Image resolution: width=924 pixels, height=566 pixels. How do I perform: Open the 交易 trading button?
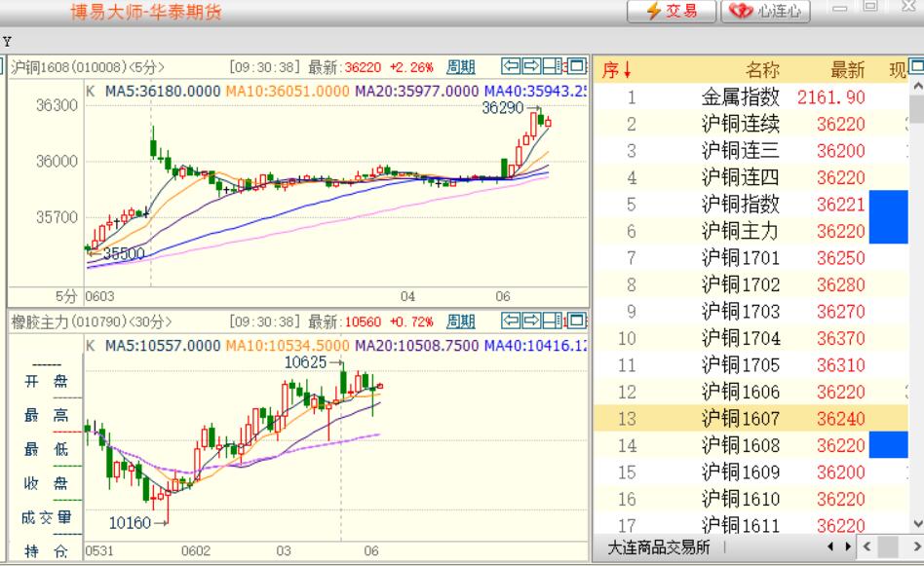click(673, 12)
